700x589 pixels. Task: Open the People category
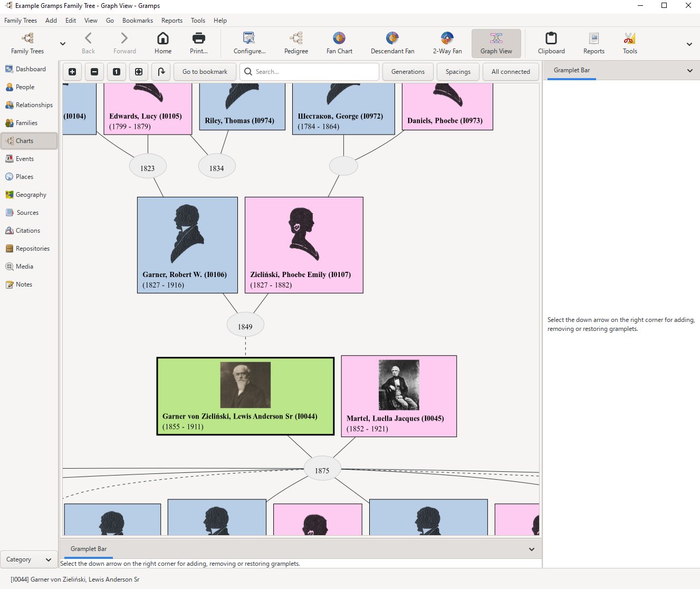click(x=29, y=87)
